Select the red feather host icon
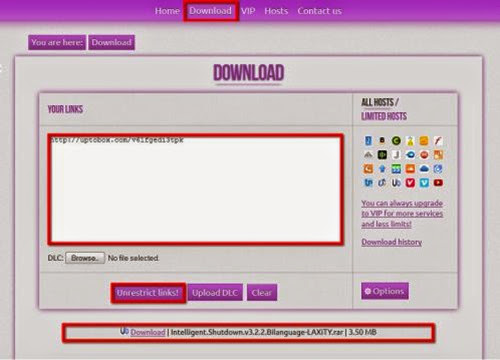The height and width of the screenshot is (360, 500). (438, 141)
